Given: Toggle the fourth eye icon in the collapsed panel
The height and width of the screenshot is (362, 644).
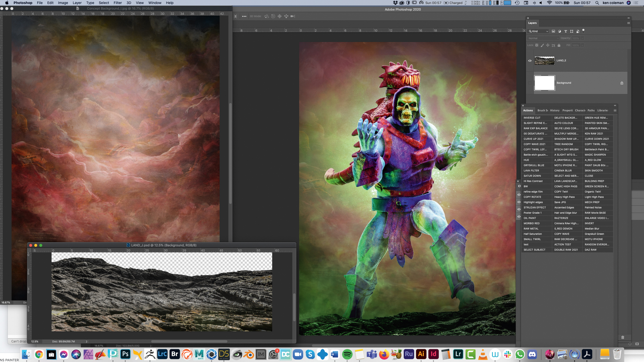Looking at the screenshot, I should 519,216.
